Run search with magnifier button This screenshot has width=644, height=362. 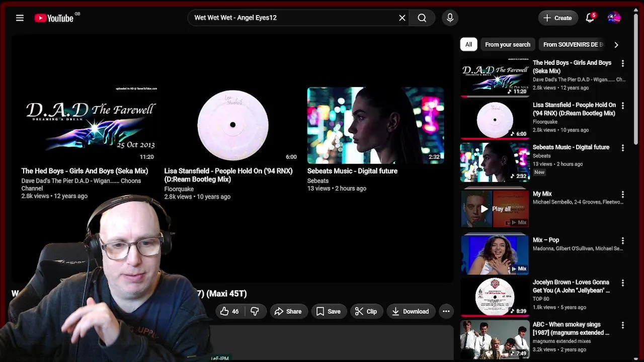(422, 18)
